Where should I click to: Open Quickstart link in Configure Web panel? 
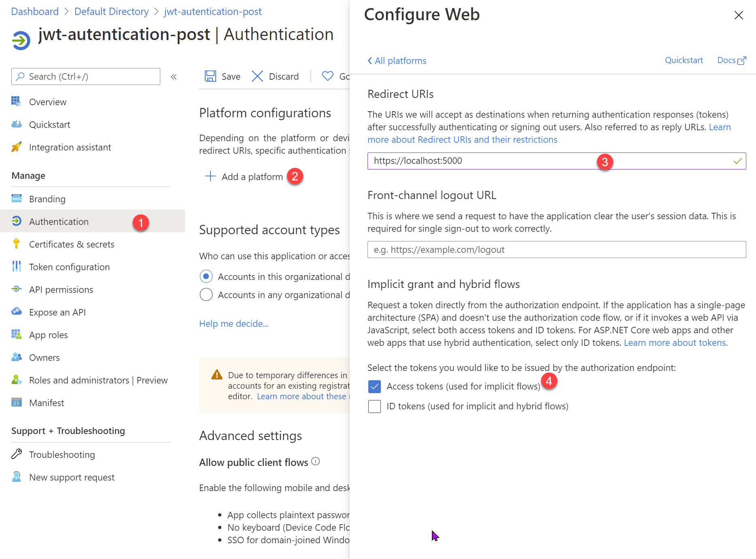click(x=684, y=60)
